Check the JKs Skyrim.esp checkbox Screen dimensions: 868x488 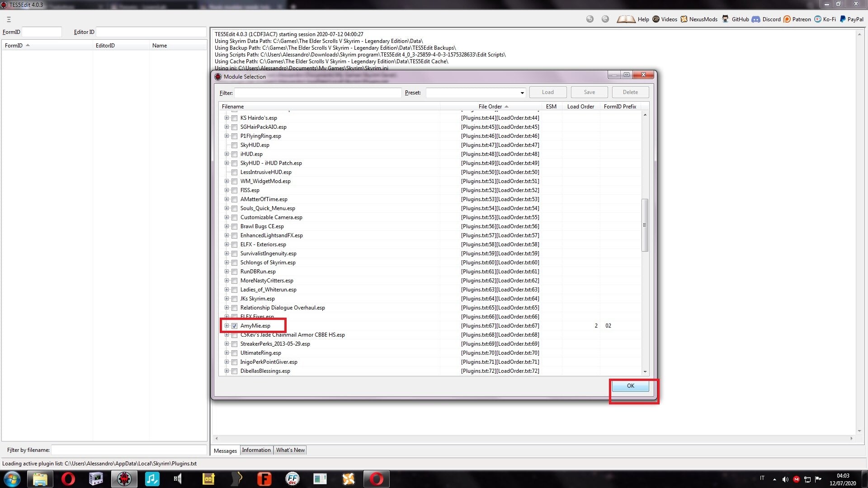(x=234, y=299)
